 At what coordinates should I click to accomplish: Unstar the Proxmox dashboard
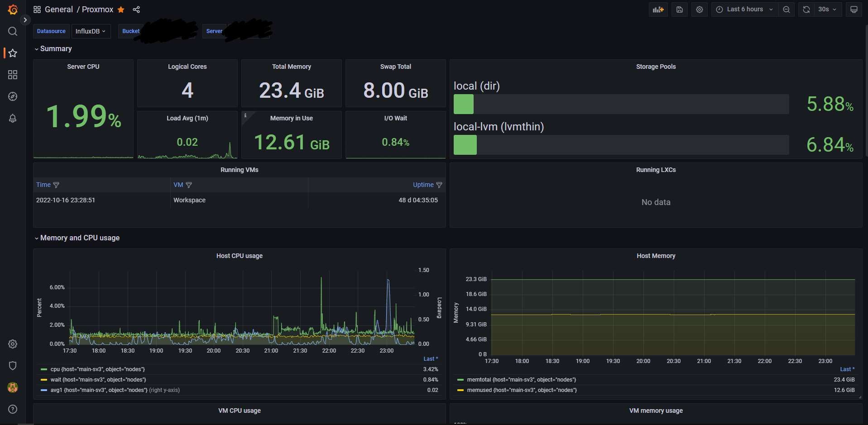point(121,10)
